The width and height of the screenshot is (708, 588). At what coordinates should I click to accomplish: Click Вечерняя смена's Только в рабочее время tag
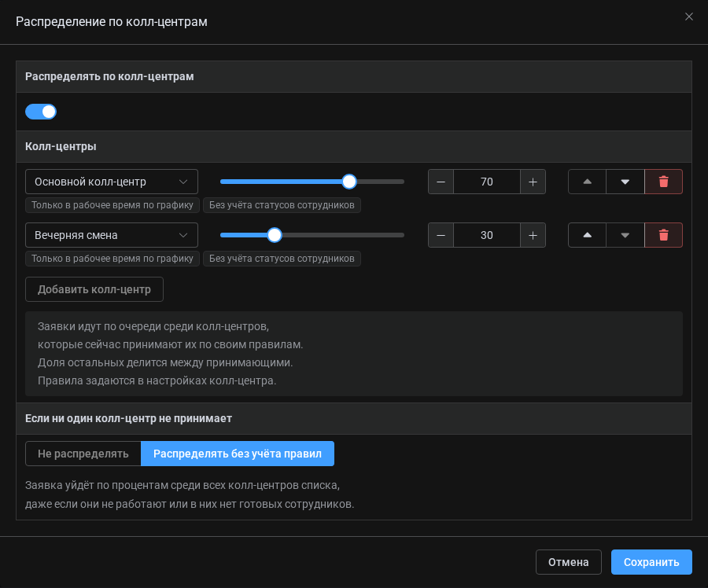click(x=112, y=259)
